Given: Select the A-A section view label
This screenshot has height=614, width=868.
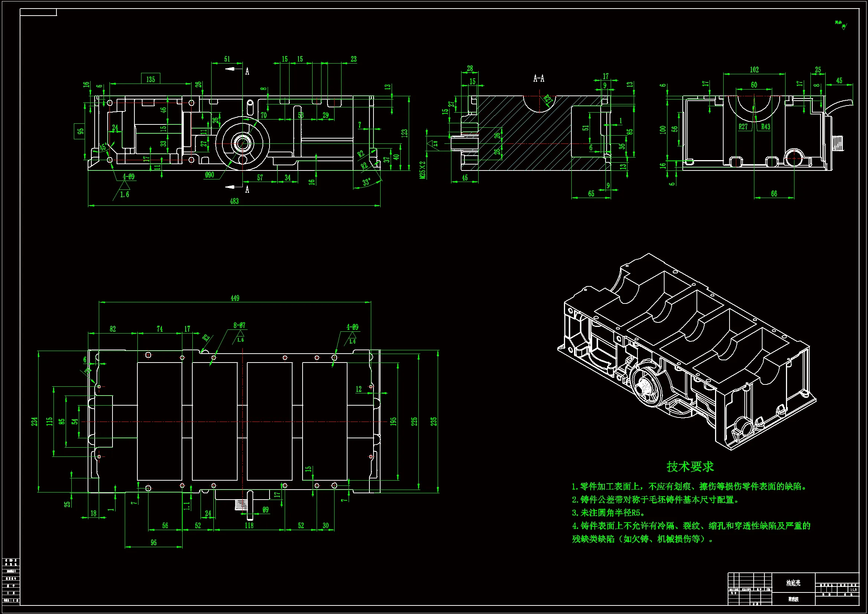Looking at the screenshot, I should [x=539, y=78].
